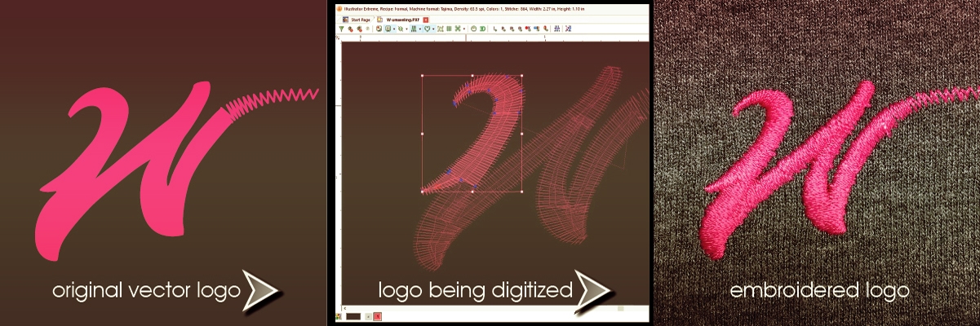This screenshot has height=326, width=980.
Task: Click small gray button between bottom swatches
Action: point(368,316)
